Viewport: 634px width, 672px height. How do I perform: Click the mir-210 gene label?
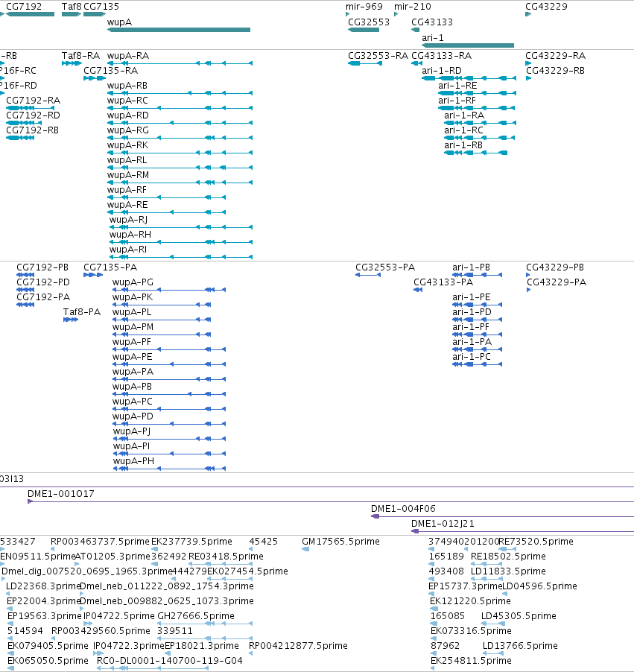coord(413,7)
